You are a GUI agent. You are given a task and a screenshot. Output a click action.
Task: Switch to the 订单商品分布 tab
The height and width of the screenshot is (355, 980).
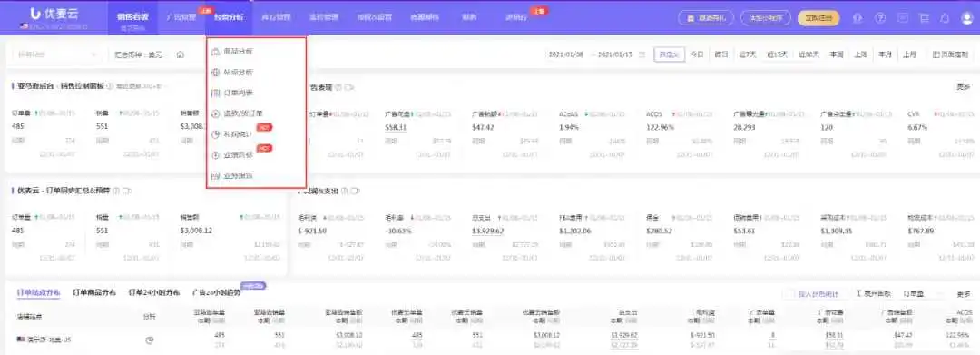coord(94,292)
